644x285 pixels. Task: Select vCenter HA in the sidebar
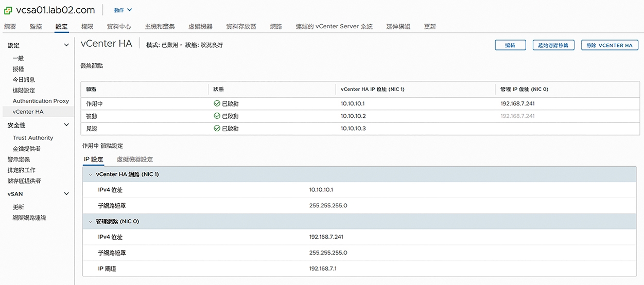pos(37,112)
